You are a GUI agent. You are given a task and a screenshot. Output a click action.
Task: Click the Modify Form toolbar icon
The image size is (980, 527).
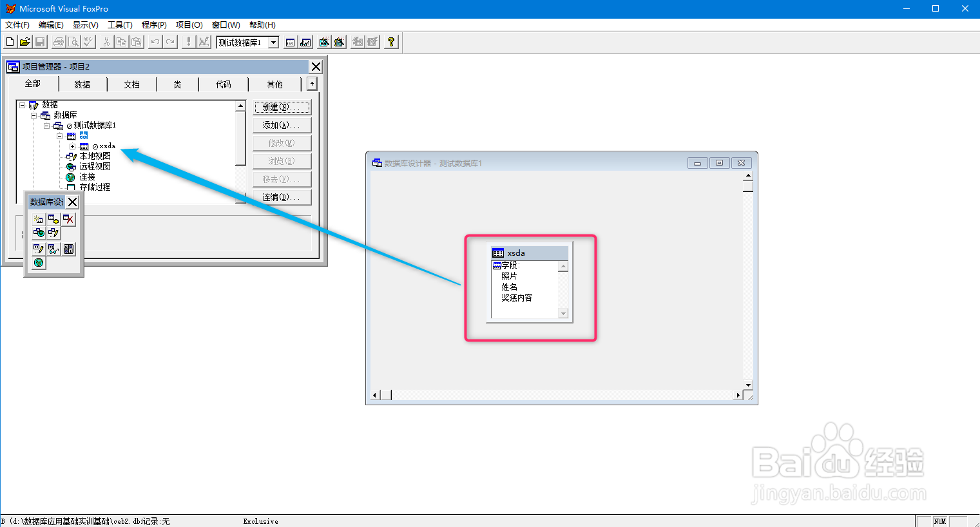[204, 42]
